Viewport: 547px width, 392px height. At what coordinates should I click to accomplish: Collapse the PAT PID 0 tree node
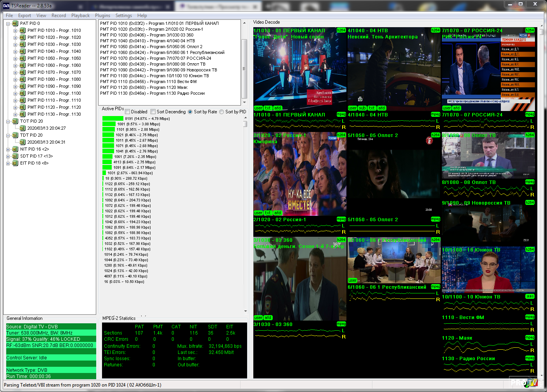click(x=8, y=24)
